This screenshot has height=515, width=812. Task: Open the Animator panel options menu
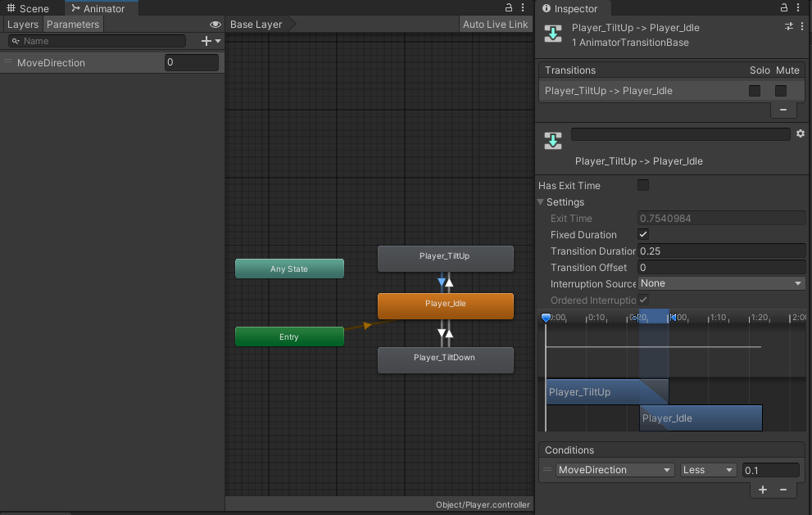pyautogui.click(x=523, y=7)
